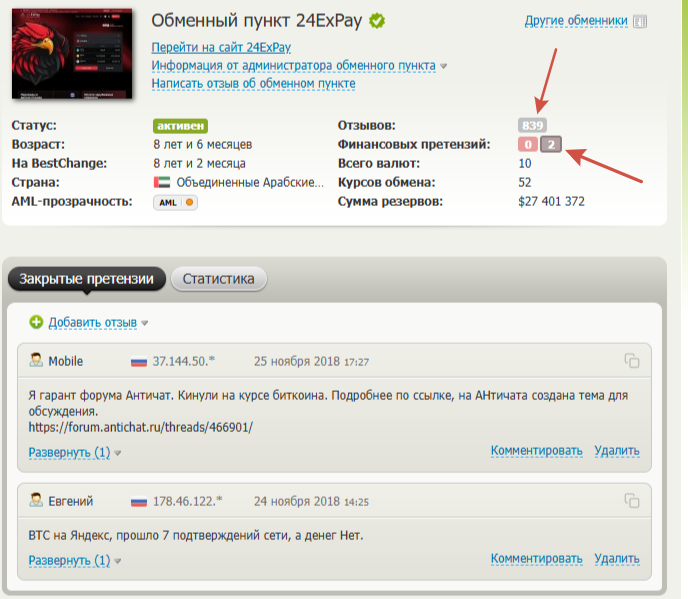This screenshot has height=599, width=688.
Task: Click the arrow after Развернуть in Mobile's review
Action: pos(118,453)
